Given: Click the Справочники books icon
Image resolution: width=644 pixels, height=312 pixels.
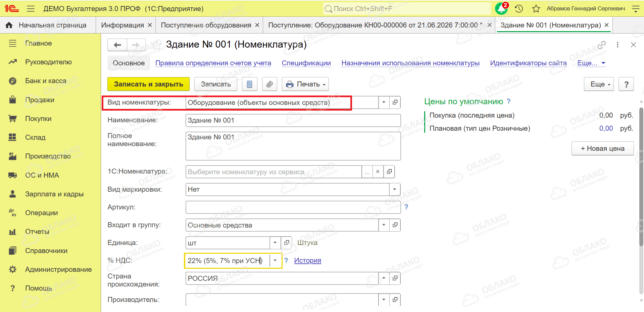Looking at the screenshot, I should tap(12, 251).
